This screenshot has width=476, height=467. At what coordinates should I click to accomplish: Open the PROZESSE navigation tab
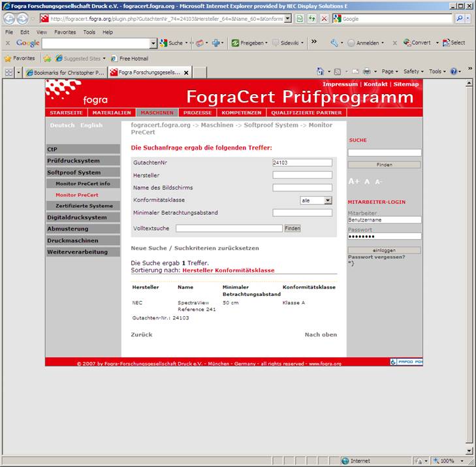(197, 112)
